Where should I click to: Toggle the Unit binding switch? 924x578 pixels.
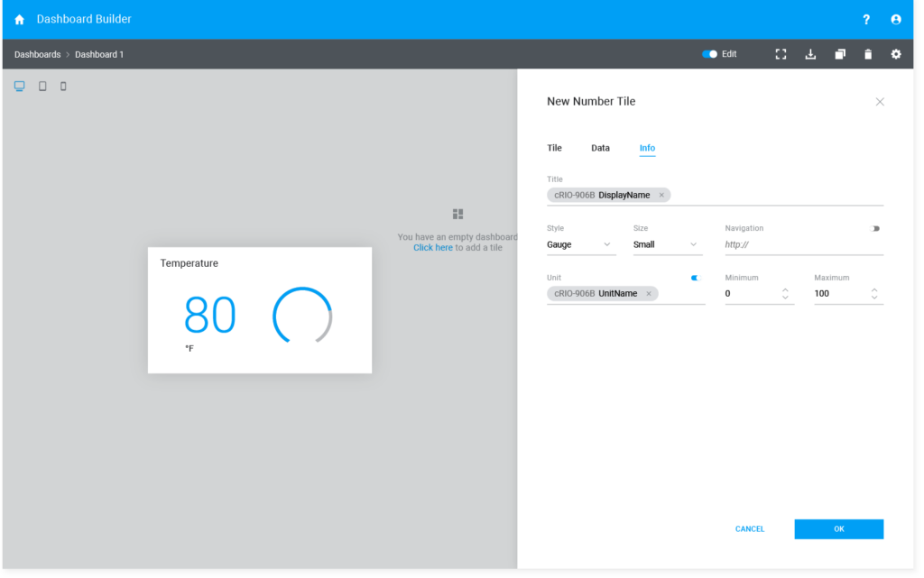click(x=696, y=278)
